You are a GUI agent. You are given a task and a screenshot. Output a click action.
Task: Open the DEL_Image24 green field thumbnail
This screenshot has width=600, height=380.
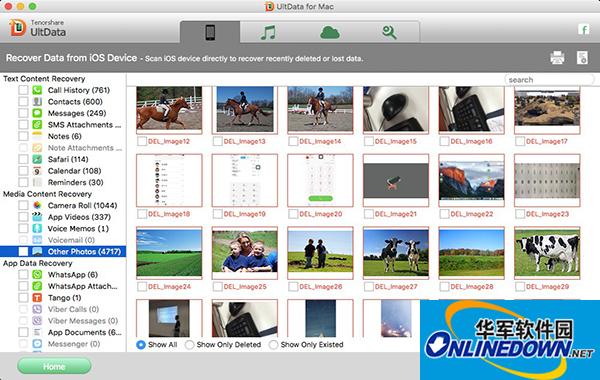(x=169, y=253)
